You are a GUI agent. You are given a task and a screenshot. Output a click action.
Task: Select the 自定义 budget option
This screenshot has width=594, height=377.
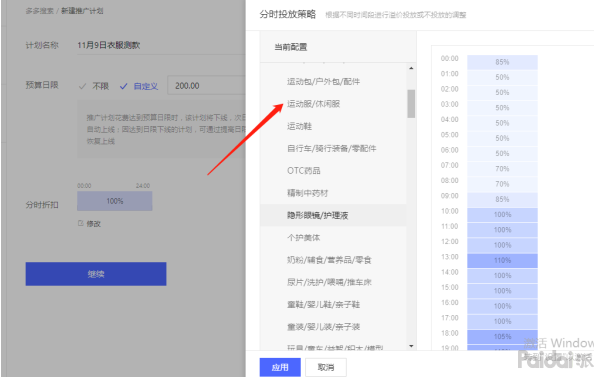coord(139,86)
